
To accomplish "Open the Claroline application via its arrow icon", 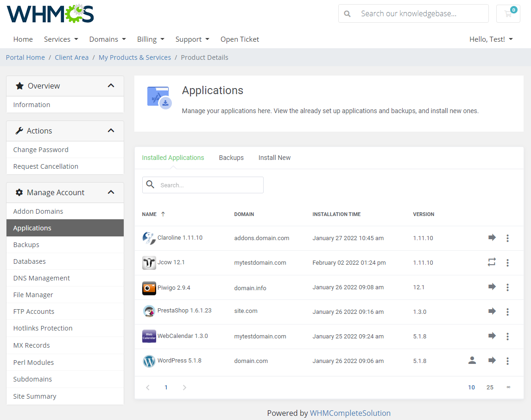I will [492, 238].
